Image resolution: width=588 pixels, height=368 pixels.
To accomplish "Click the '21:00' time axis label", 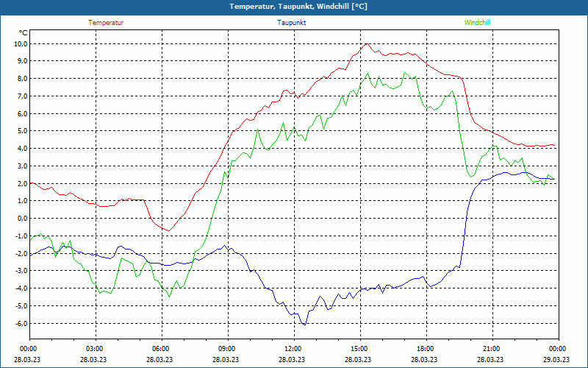I will [491, 349].
